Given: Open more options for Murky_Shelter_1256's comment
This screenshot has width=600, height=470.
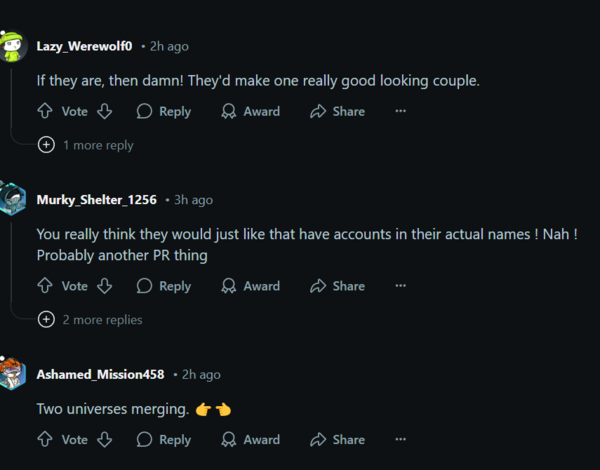Looking at the screenshot, I should tap(401, 286).
